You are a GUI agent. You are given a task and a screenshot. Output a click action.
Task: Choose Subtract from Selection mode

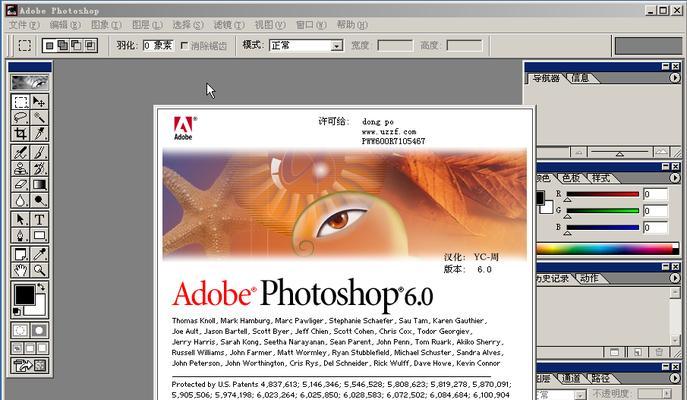pos(76,45)
